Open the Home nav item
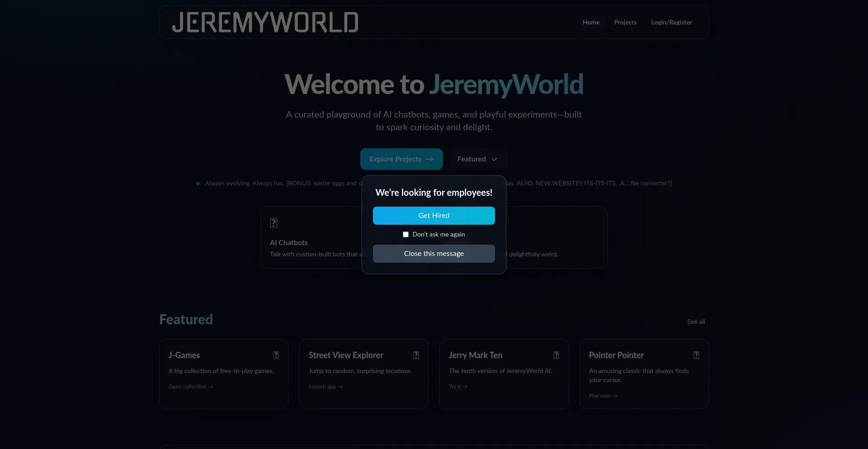 pyautogui.click(x=591, y=22)
